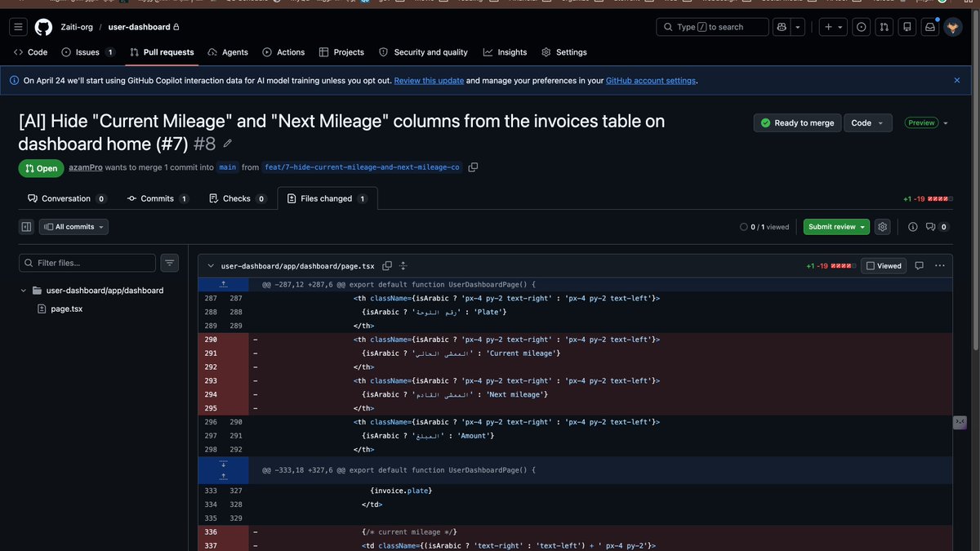Copy the page.tsx file path
The image size is (980, 551).
click(387, 266)
